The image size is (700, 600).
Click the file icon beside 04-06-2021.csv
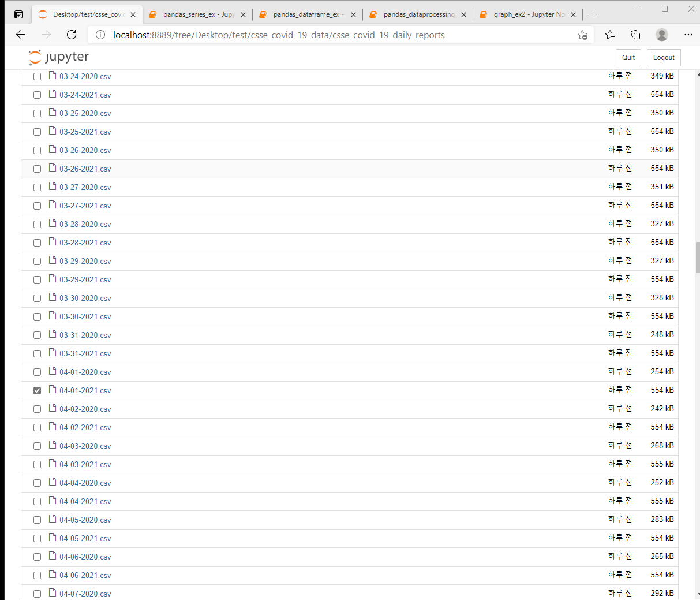coord(53,575)
